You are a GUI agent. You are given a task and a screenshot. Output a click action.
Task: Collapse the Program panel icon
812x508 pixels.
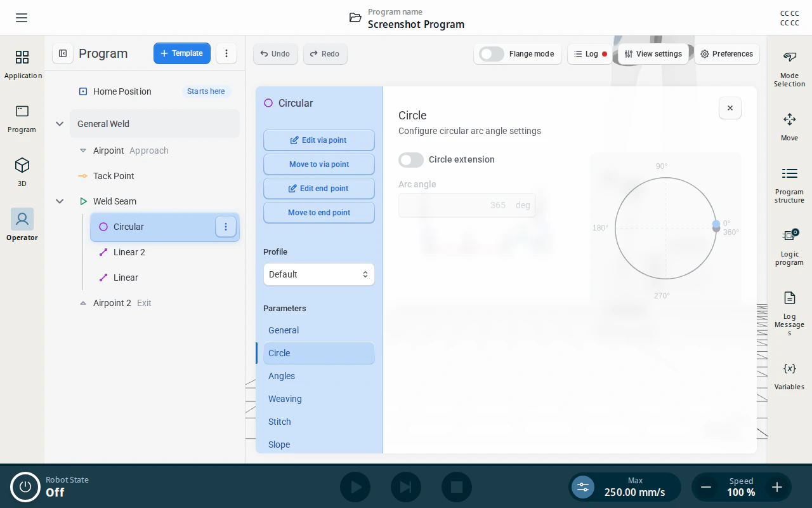63,53
